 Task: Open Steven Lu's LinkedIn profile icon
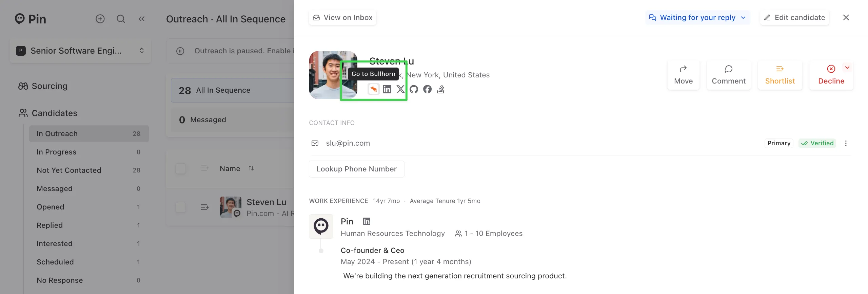[387, 89]
